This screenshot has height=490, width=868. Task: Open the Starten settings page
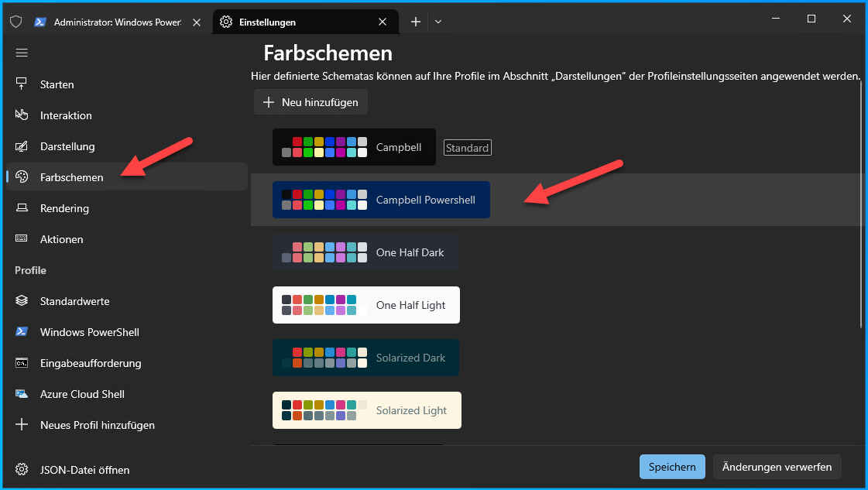127,84
